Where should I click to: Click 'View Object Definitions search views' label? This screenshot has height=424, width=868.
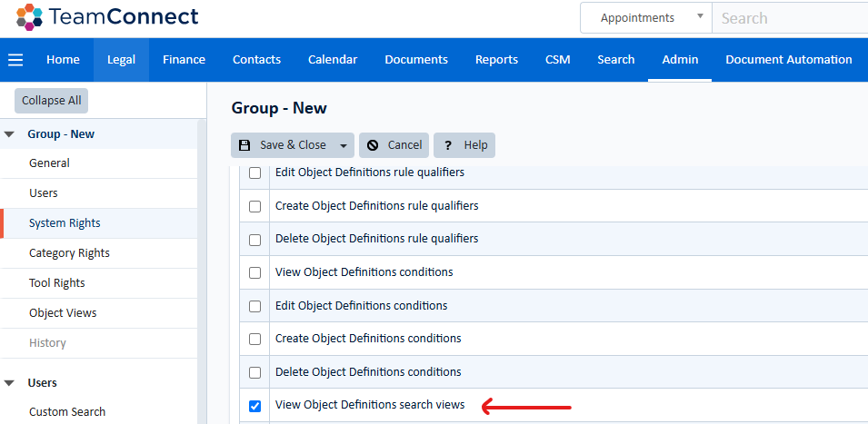click(x=370, y=405)
